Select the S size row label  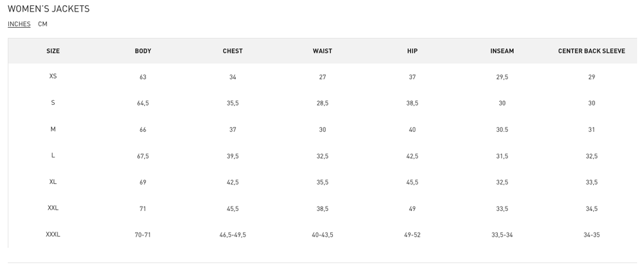(53, 103)
